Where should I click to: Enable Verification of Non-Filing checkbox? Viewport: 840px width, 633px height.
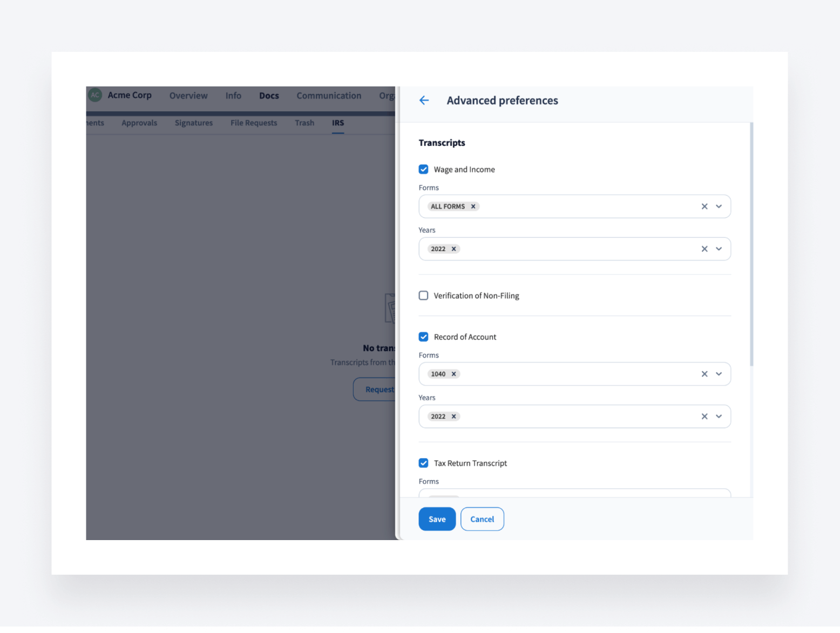[424, 295]
